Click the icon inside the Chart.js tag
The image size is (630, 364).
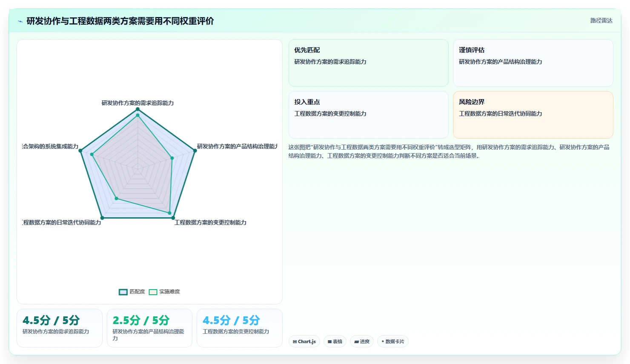tap(295, 341)
